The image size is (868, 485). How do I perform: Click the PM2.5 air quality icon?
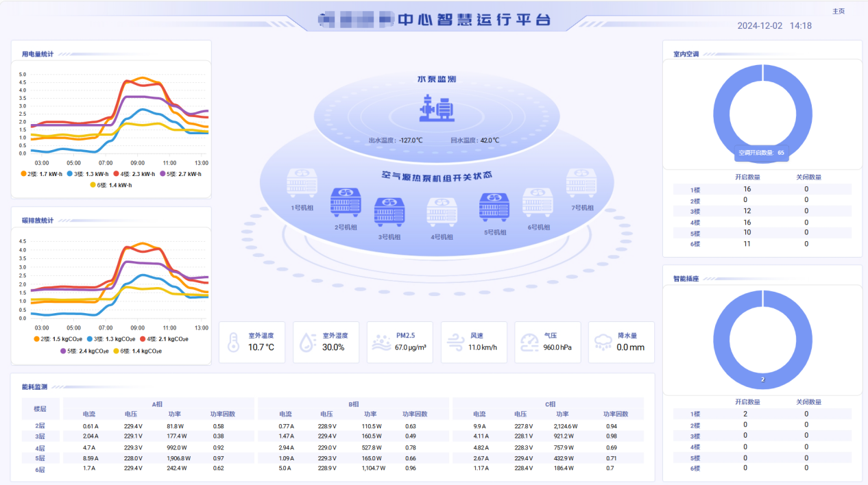tap(381, 342)
